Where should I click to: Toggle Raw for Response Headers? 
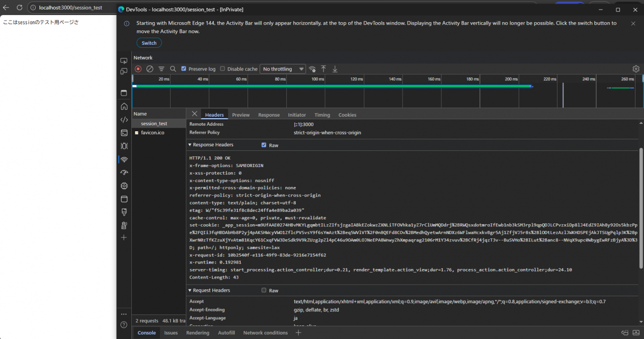(264, 145)
